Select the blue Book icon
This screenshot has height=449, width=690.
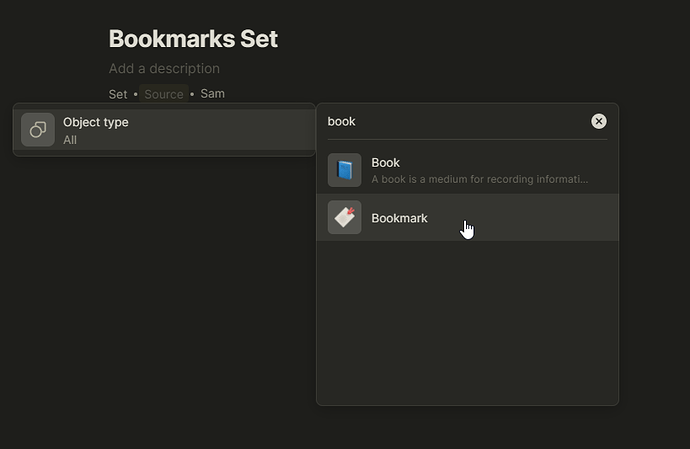coord(345,170)
